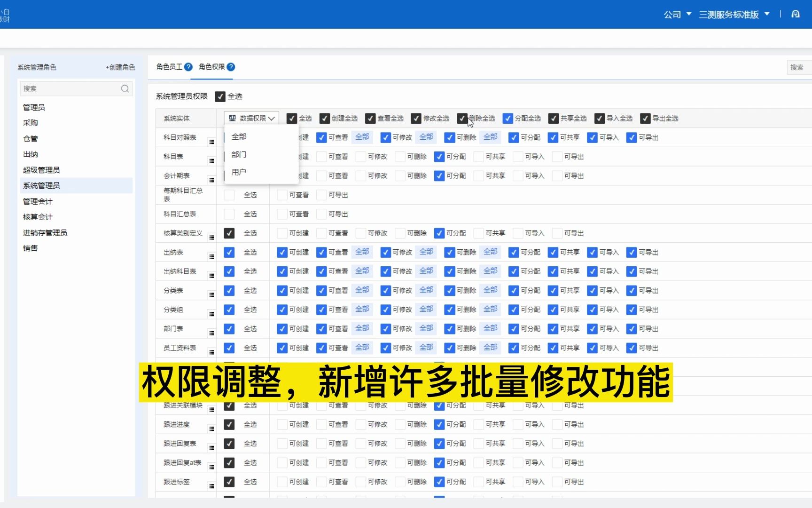Image resolution: width=812 pixels, height=508 pixels.
Task: Click help icon next to 角色员工
Action: 188,67
